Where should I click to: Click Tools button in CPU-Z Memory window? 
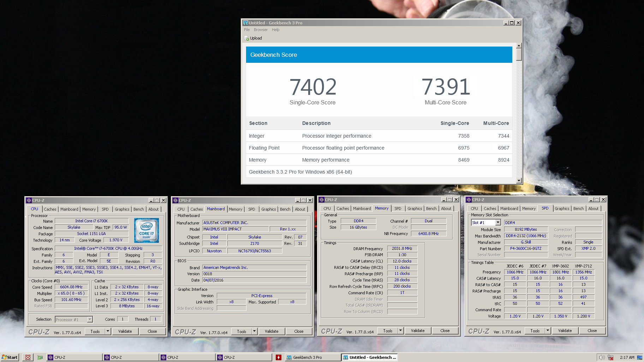(x=388, y=331)
